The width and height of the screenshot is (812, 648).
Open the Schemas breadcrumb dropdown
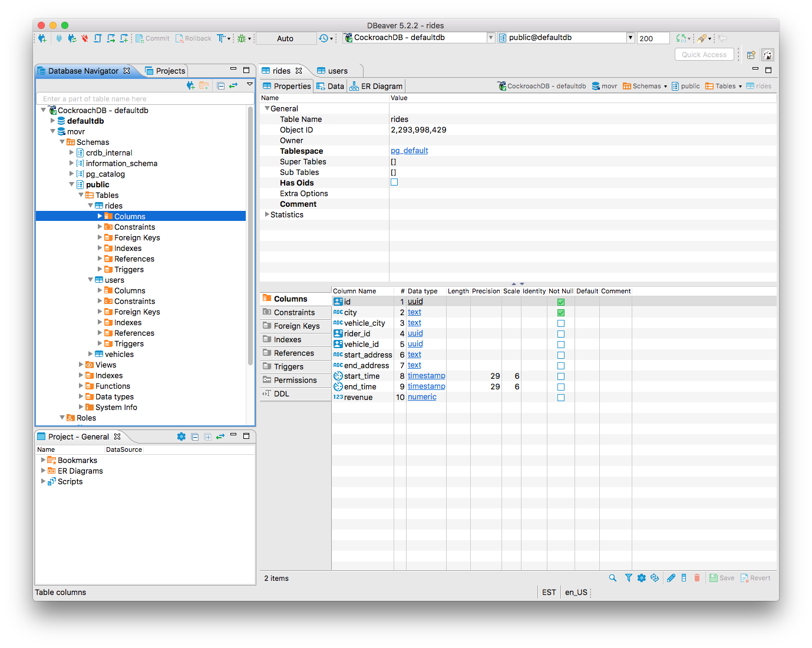coord(665,85)
